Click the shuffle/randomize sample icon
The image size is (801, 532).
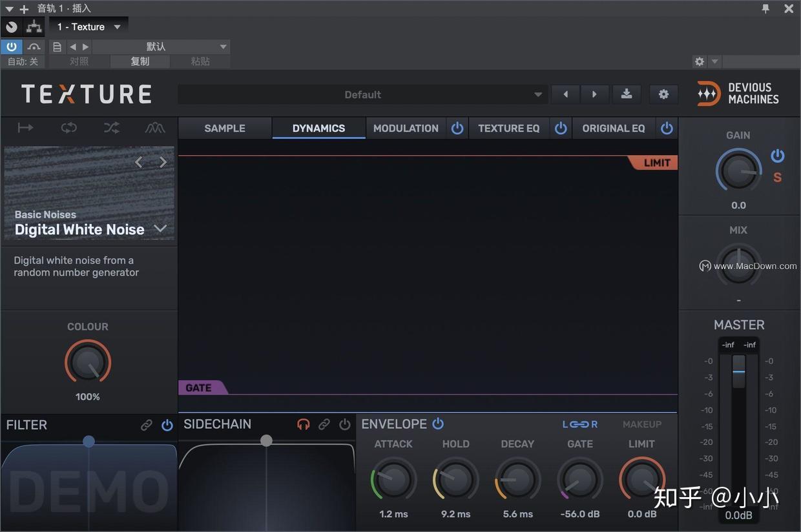pos(111,127)
